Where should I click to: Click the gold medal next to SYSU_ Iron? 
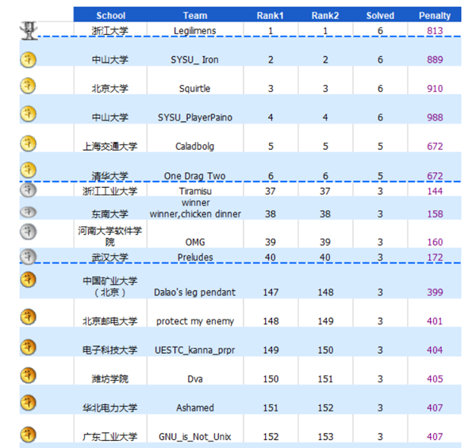(x=29, y=59)
